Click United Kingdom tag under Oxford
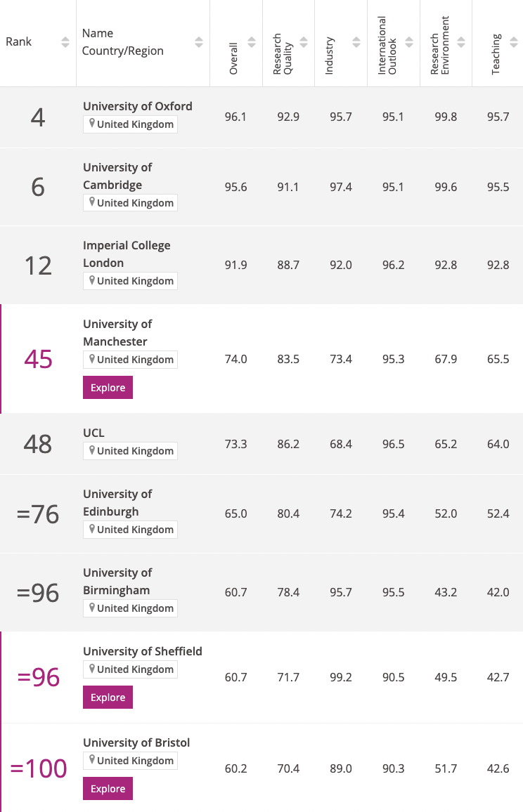Viewport: 523px width, 812px height. click(x=130, y=124)
